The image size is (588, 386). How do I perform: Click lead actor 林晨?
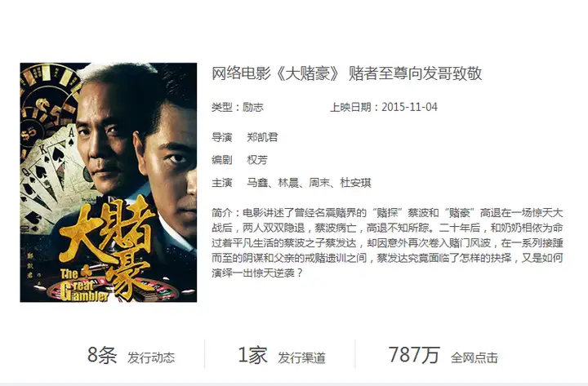(x=288, y=183)
